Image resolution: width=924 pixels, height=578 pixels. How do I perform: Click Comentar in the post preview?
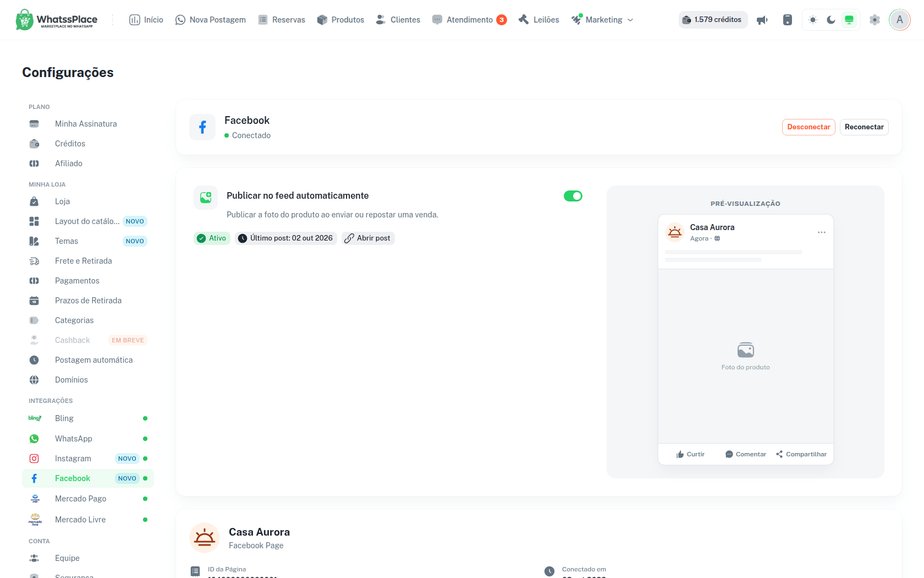point(746,454)
